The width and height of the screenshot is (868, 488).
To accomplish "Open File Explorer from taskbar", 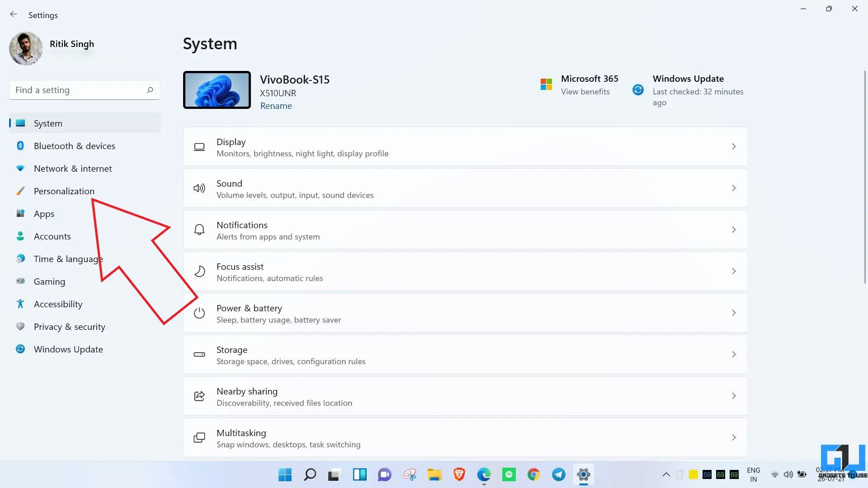I will click(434, 474).
